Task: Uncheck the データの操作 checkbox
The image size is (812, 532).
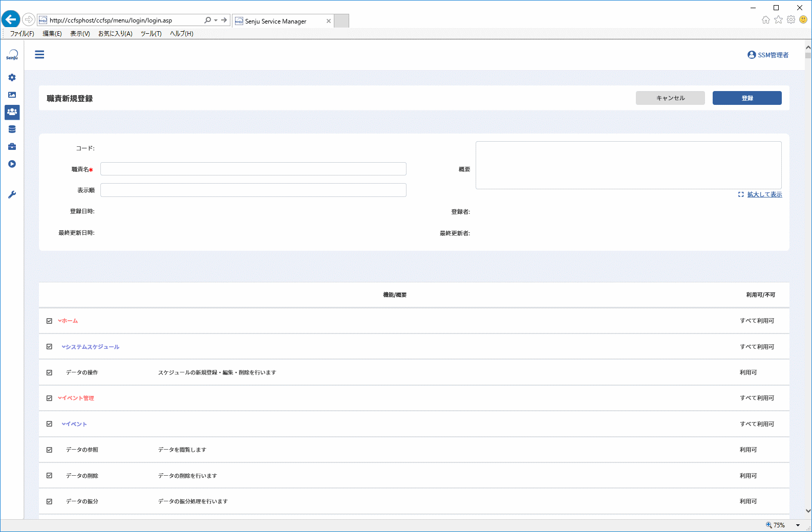Action: [49, 372]
